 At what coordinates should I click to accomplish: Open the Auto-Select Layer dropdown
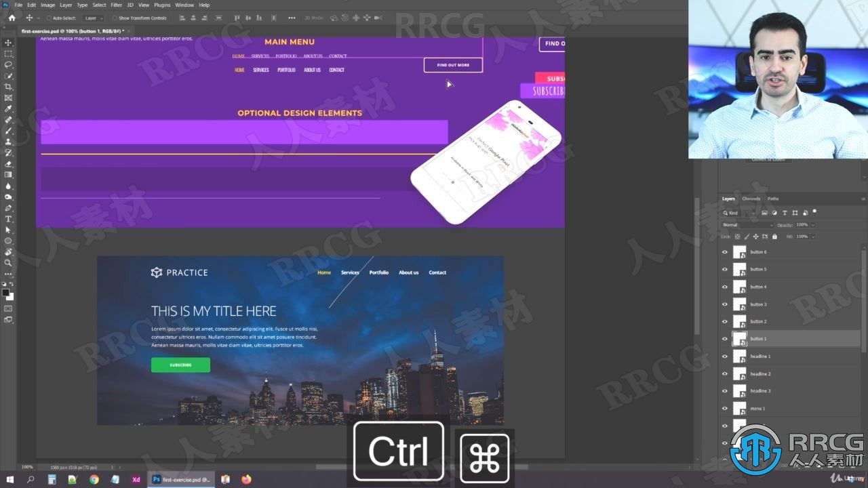point(92,18)
